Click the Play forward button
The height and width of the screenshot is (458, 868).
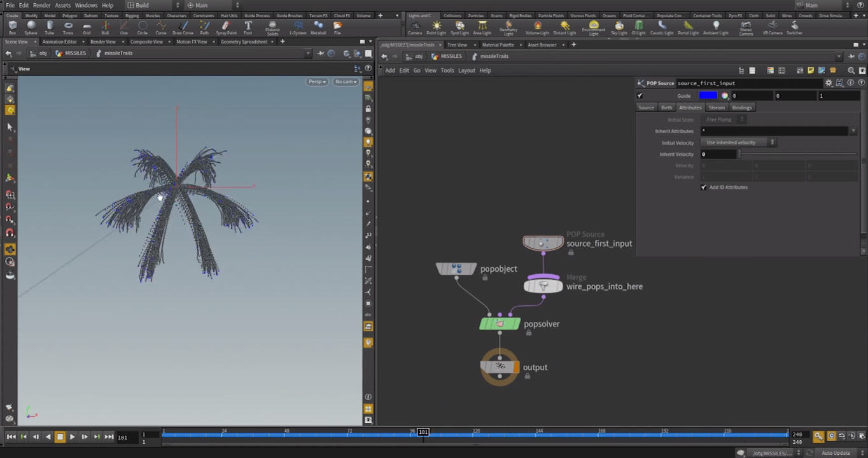pyautogui.click(x=72, y=437)
